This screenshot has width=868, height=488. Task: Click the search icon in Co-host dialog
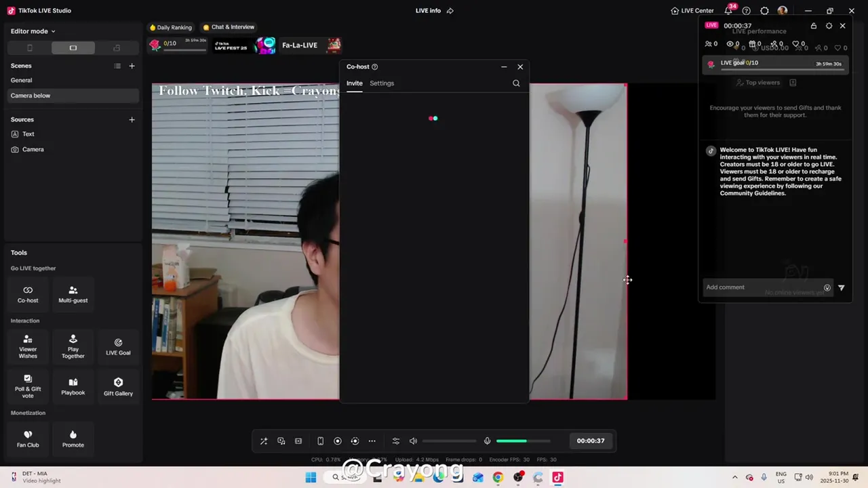[x=516, y=83]
